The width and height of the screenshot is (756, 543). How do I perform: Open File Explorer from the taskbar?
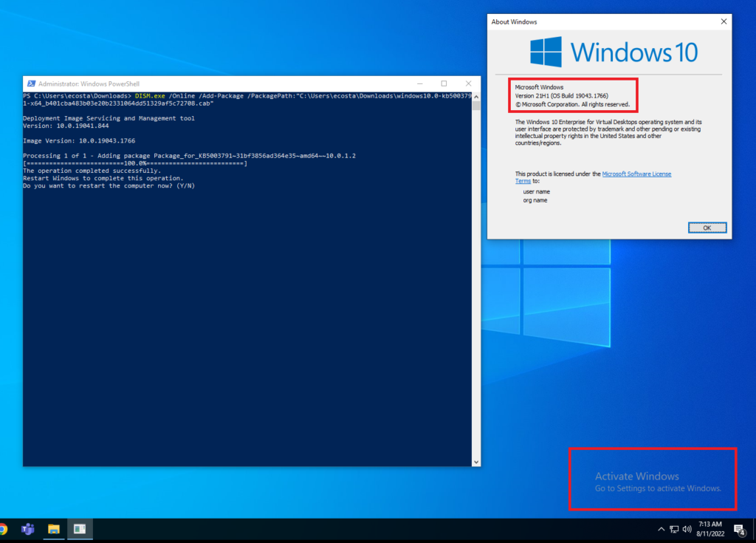53,530
